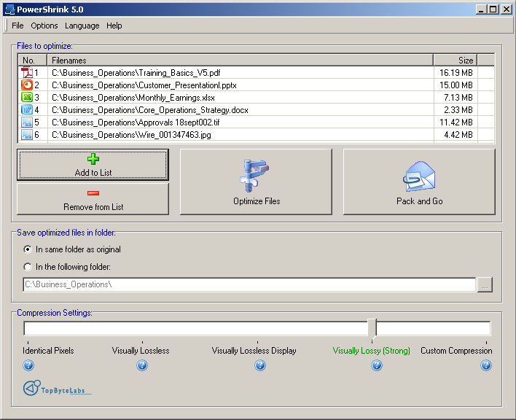Click the help icon under Identical Pixels
This screenshot has width=516, height=420.
[28, 365]
